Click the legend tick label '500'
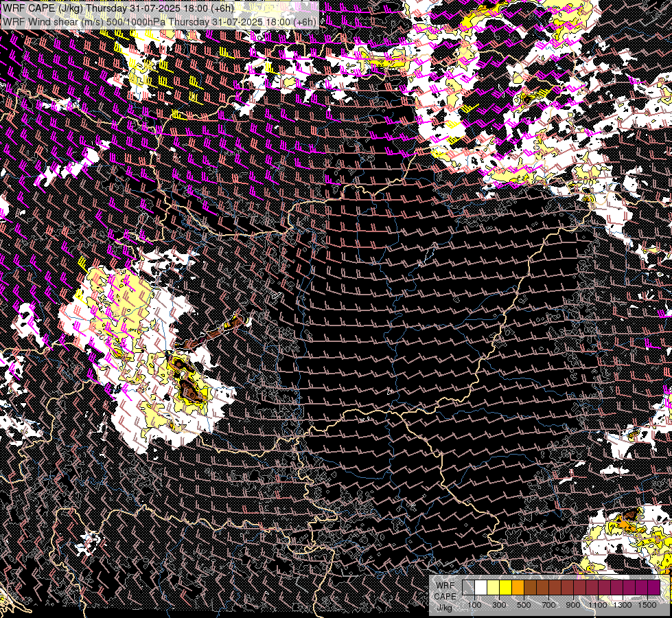The width and height of the screenshot is (672, 618). tap(524, 605)
